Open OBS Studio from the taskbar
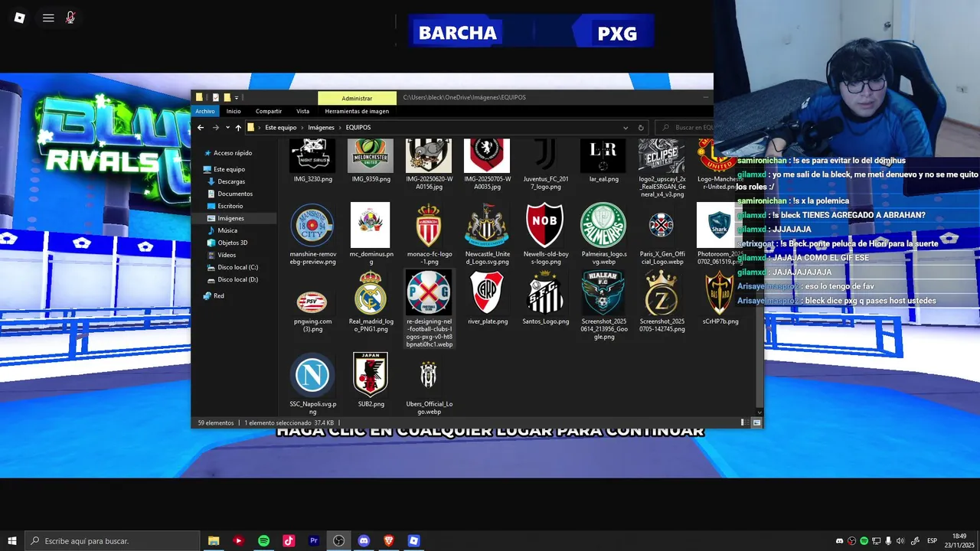This screenshot has height=551, width=980. [338, 541]
